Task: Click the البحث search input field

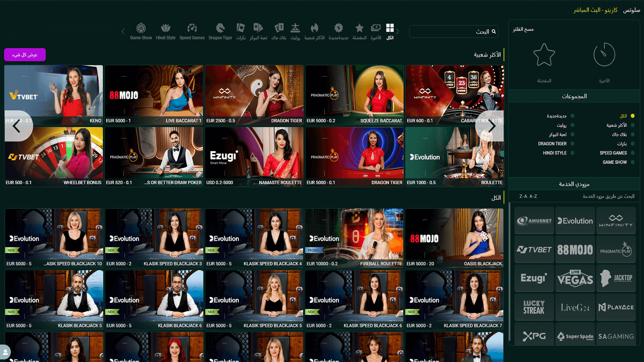Action: [454, 31]
